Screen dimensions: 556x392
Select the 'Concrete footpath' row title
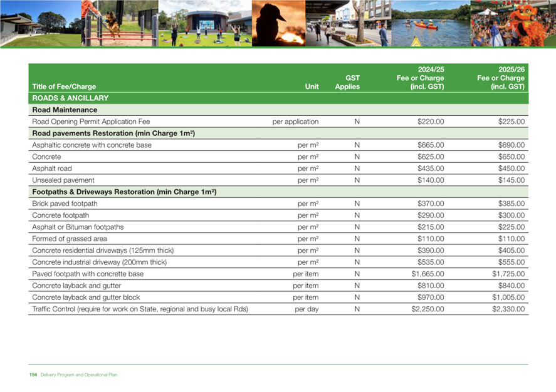(60, 215)
